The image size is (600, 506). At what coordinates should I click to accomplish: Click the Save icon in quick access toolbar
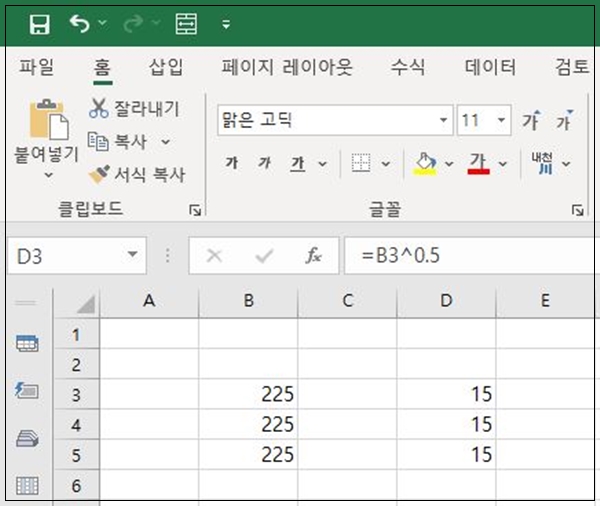tap(39, 24)
